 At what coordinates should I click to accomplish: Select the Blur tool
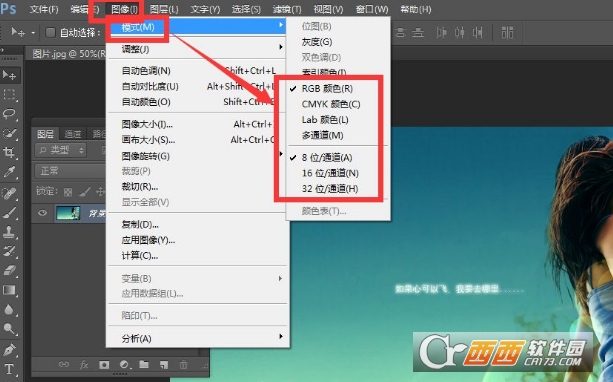(9, 309)
